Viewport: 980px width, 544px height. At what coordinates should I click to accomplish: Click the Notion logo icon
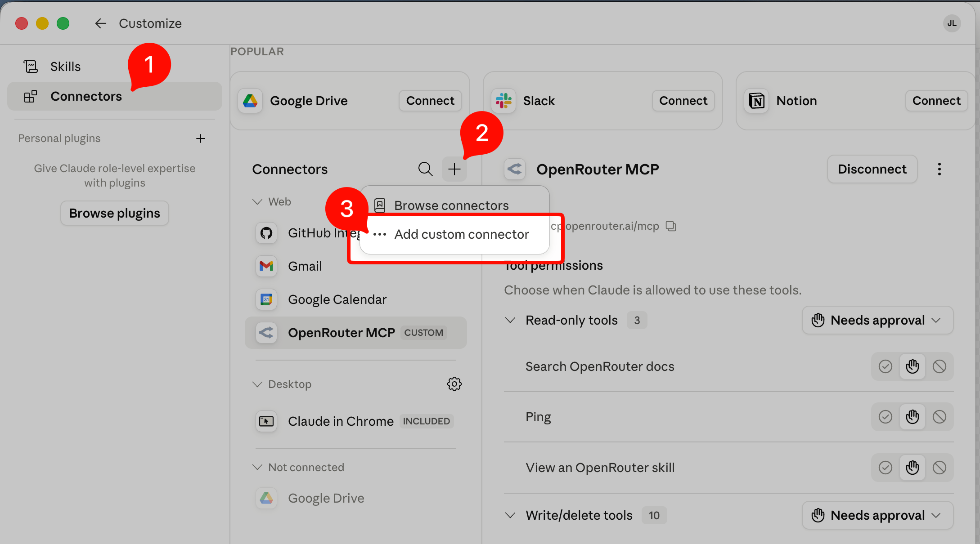pyautogui.click(x=757, y=101)
